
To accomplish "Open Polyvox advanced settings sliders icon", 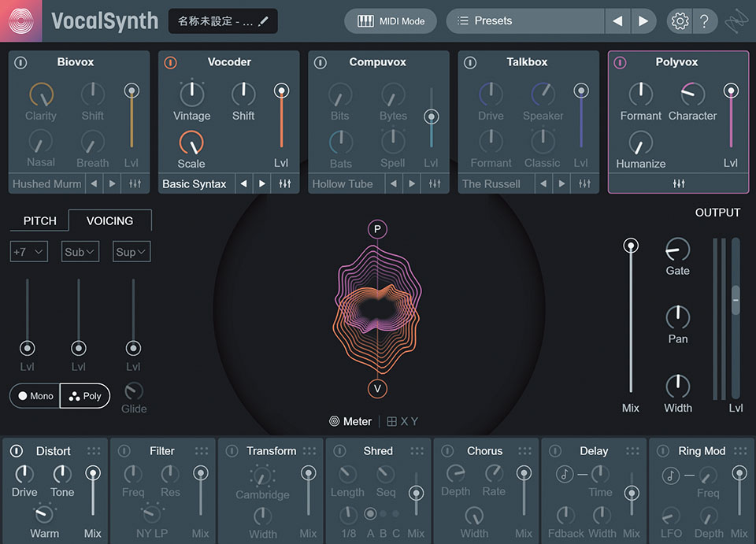I will pyautogui.click(x=678, y=183).
